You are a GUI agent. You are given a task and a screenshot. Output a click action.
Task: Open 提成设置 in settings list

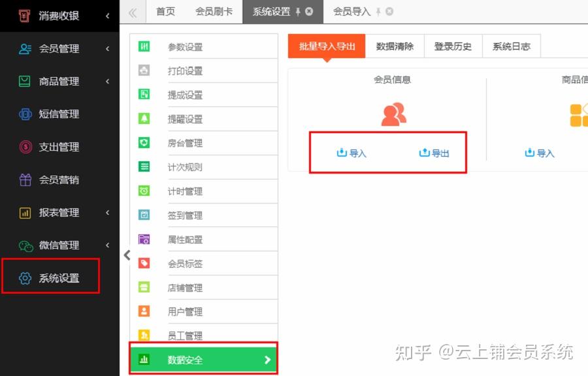coord(204,95)
